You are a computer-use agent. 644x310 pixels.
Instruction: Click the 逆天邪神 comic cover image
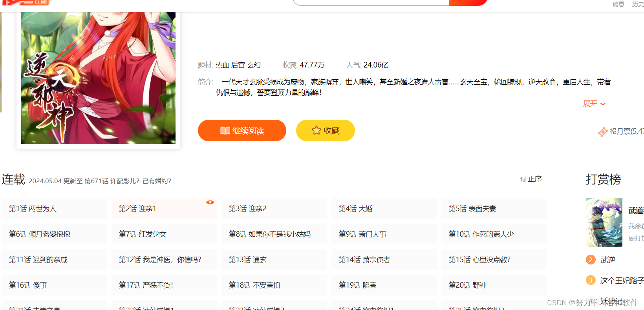98,78
